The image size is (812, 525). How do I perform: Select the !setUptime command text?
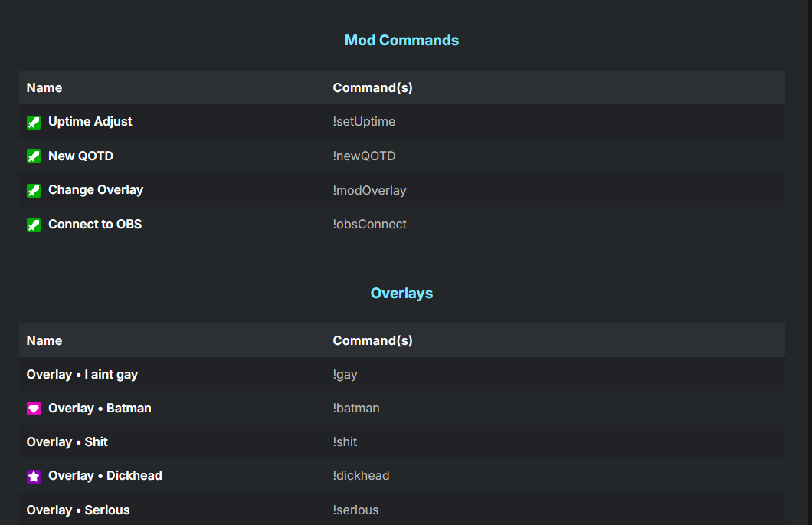click(364, 122)
